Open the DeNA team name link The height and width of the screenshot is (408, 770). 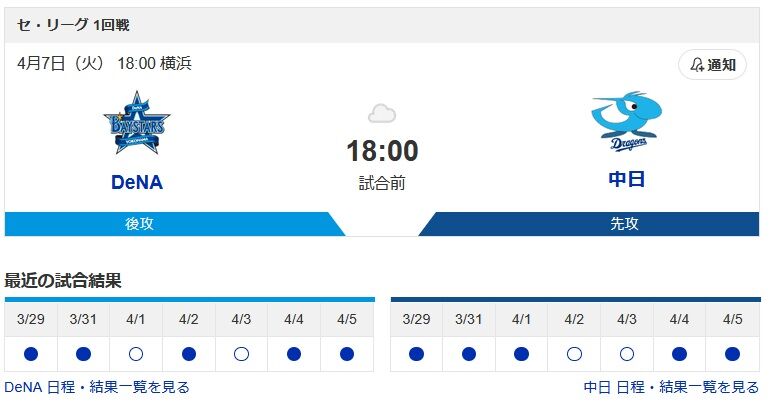pos(137,182)
